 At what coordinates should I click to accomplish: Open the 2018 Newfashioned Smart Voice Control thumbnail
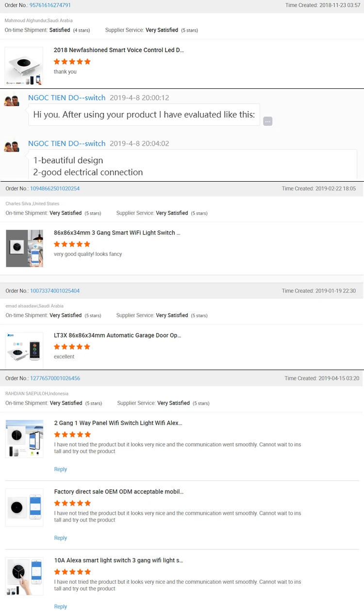pos(24,66)
